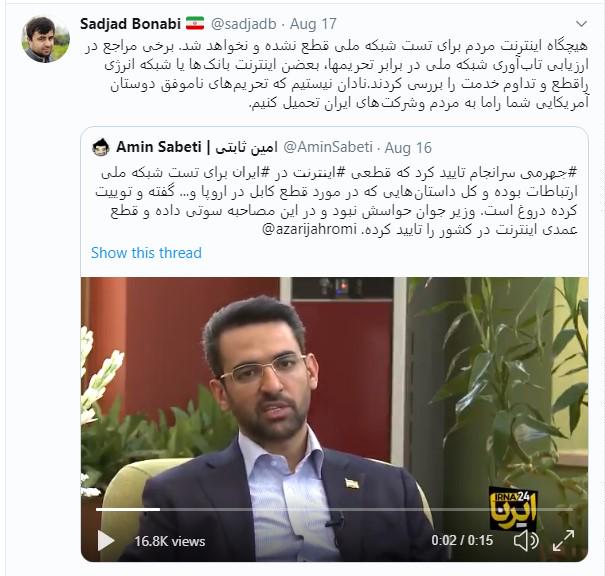This screenshot has width=605, height=576.
Task: Play the embedded video
Action: click(105, 541)
